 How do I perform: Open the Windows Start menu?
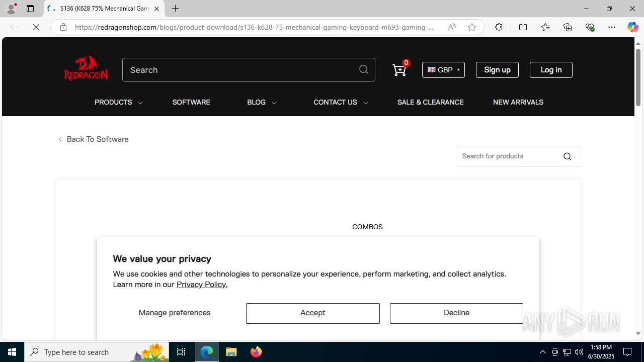[x=12, y=352]
